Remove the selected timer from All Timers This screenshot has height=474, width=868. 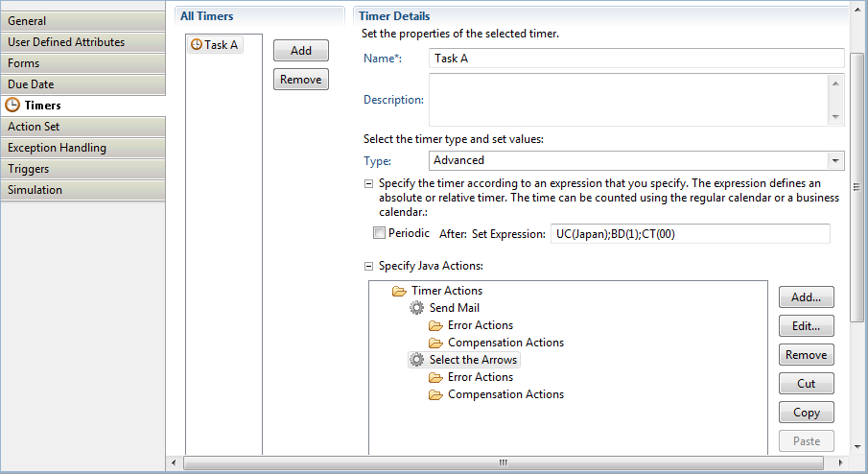pos(300,80)
